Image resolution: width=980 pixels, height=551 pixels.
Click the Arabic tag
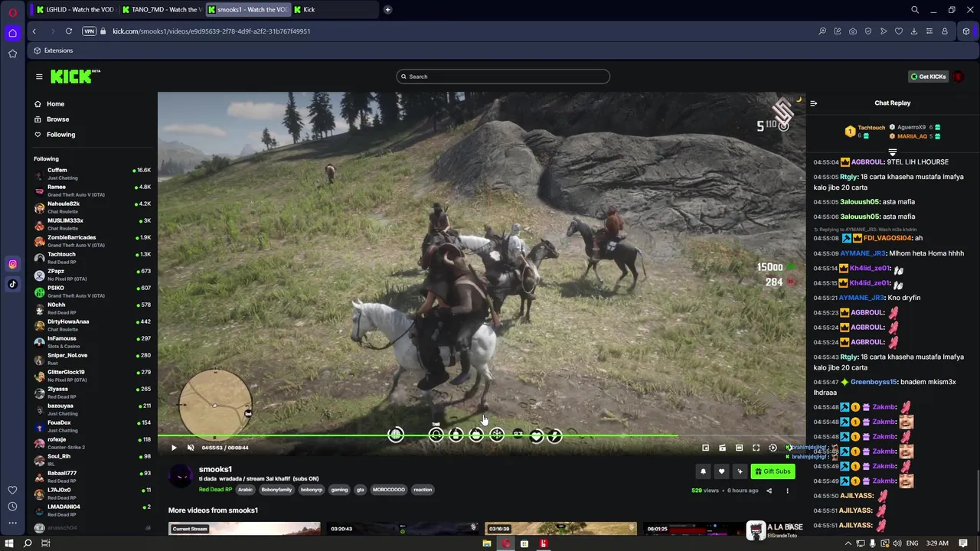tap(245, 490)
